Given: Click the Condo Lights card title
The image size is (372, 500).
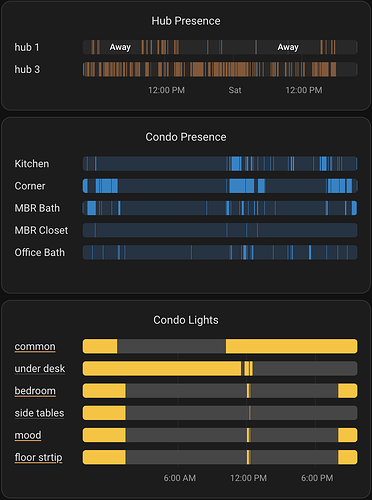Looking at the screenshot, I should click(186, 320).
